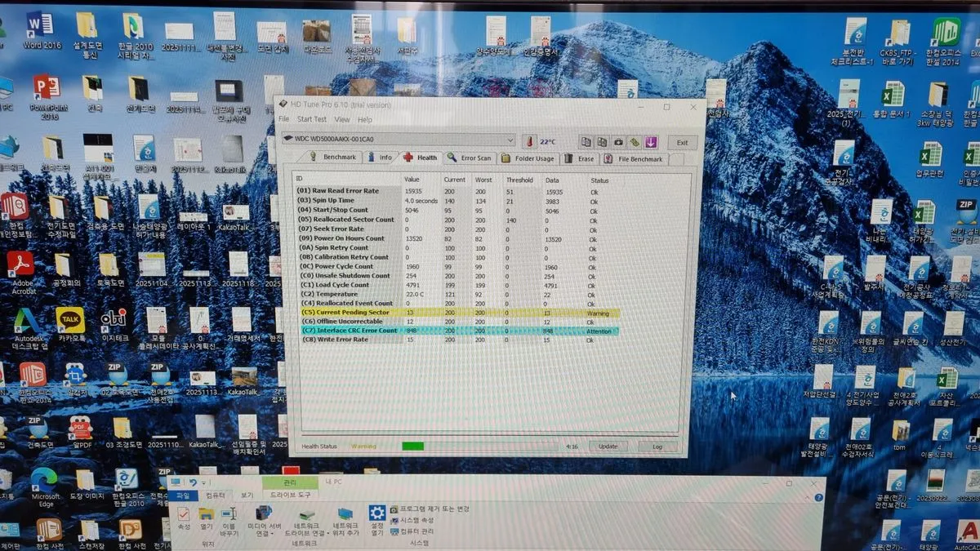The width and height of the screenshot is (980, 551).
Task: Select the 통합 문서 1 Excel file icon
Action: (x=893, y=100)
